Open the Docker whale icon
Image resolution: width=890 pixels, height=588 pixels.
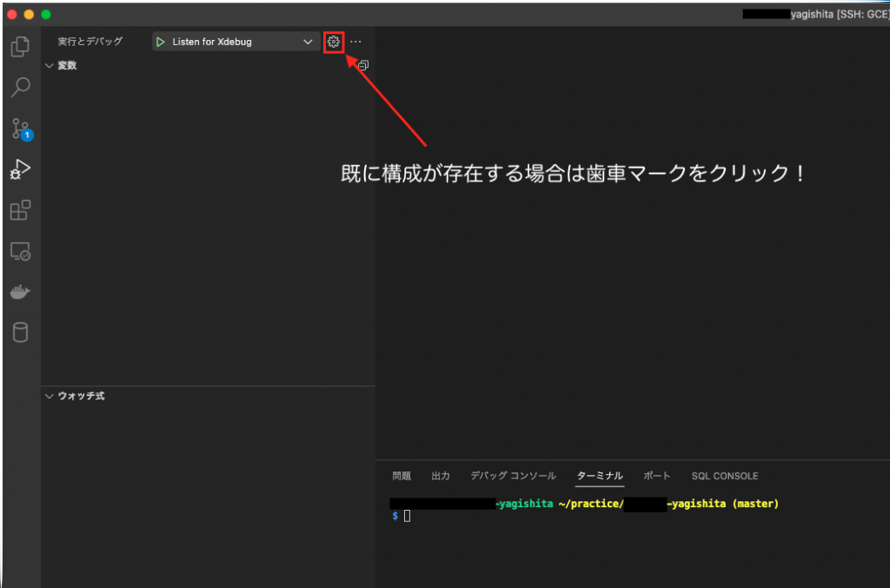tap(20, 293)
